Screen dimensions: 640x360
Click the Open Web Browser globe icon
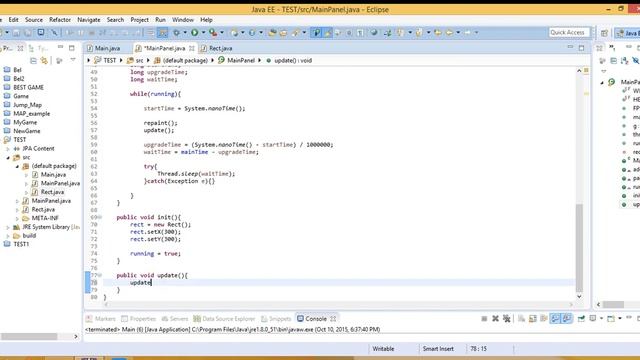(374, 32)
